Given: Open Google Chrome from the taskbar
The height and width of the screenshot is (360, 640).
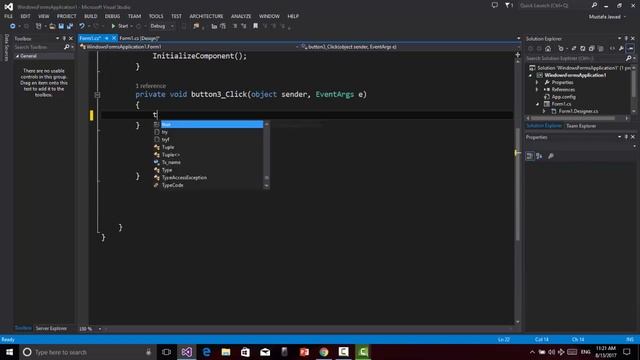Looking at the screenshot, I should (x=324, y=352).
